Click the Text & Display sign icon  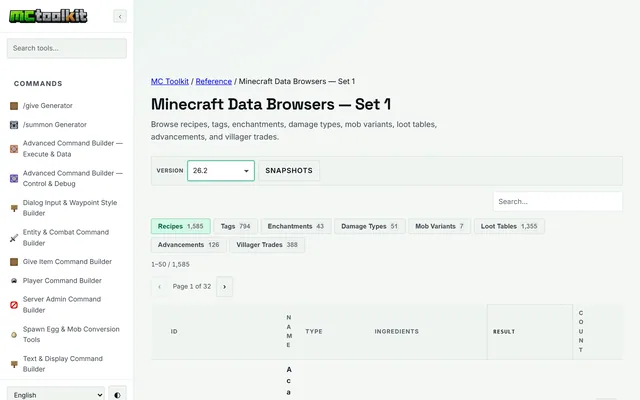pos(14,364)
